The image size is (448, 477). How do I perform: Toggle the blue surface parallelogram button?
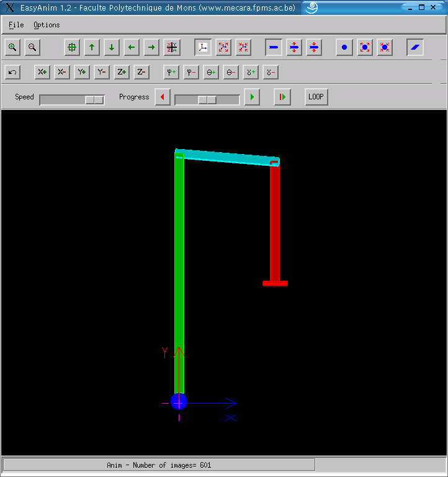(x=415, y=47)
